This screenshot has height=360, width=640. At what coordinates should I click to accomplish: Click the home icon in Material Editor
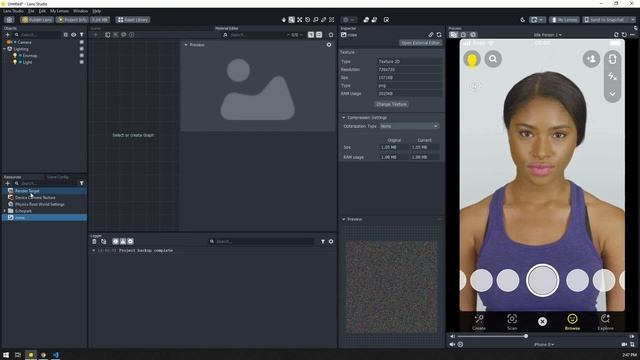coord(331,35)
